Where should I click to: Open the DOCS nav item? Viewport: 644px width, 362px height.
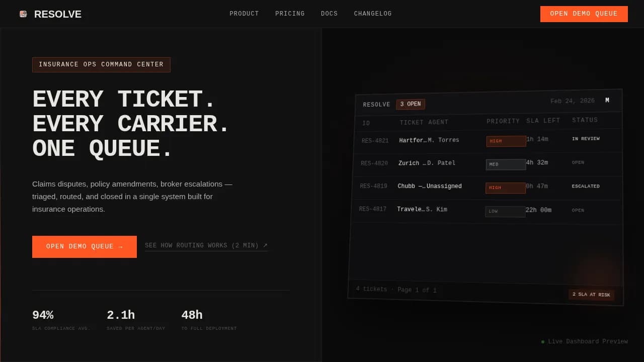tap(330, 14)
